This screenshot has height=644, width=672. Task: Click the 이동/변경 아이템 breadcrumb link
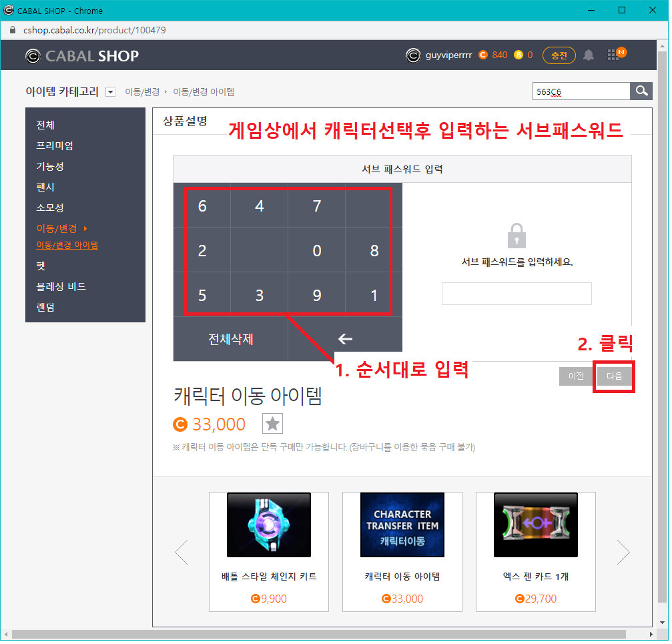coord(204,92)
